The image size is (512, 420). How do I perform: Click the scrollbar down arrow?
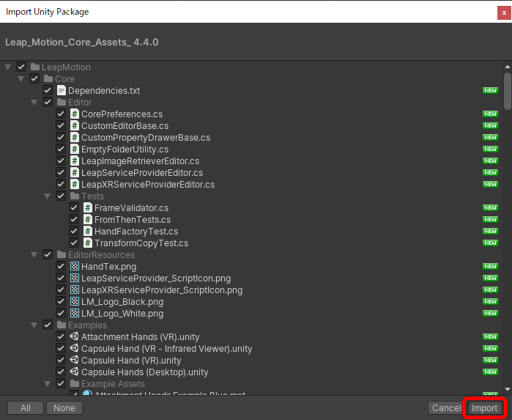508,389
